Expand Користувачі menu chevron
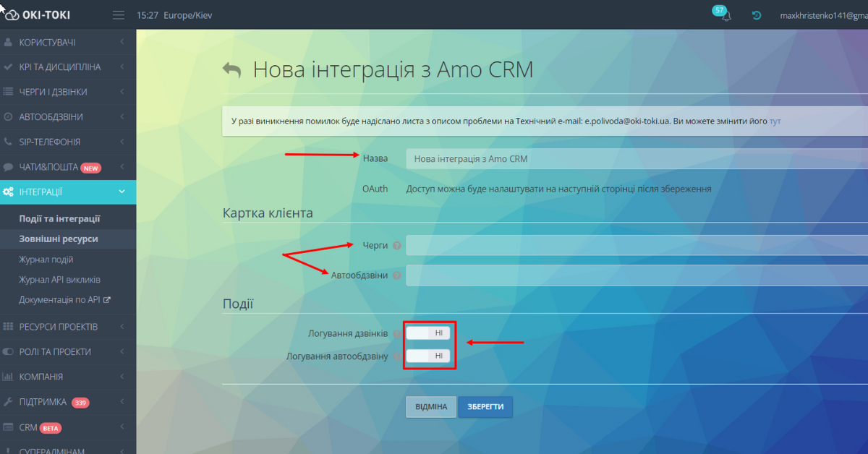The height and width of the screenshot is (454, 868). pyautogui.click(x=122, y=42)
